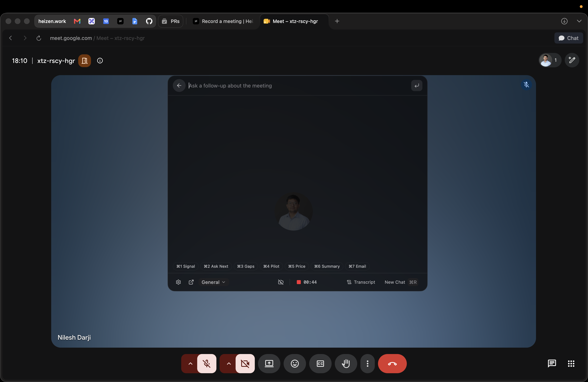Open the browser Chat panel

568,38
